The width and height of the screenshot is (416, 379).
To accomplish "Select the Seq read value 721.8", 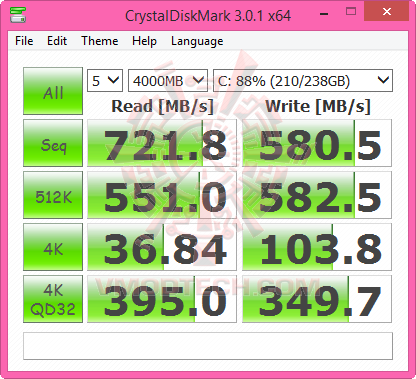I will click(162, 143).
